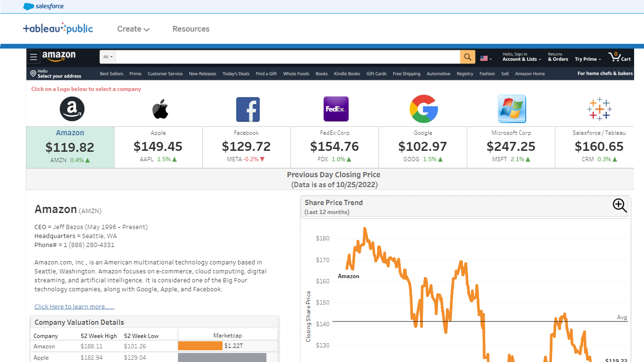Click the Amazon row in valuation table
The width and height of the screenshot is (644, 362).
(x=155, y=346)
